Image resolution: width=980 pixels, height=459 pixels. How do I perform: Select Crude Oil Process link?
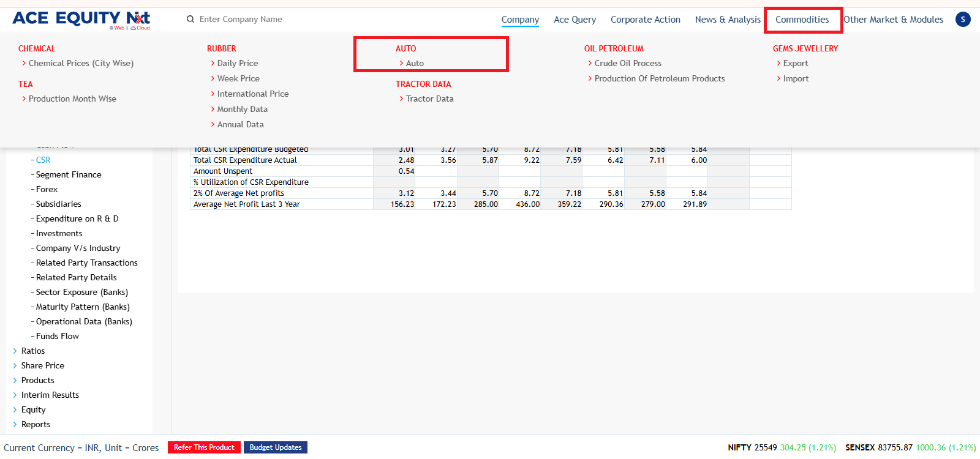[x=628, y=63]
